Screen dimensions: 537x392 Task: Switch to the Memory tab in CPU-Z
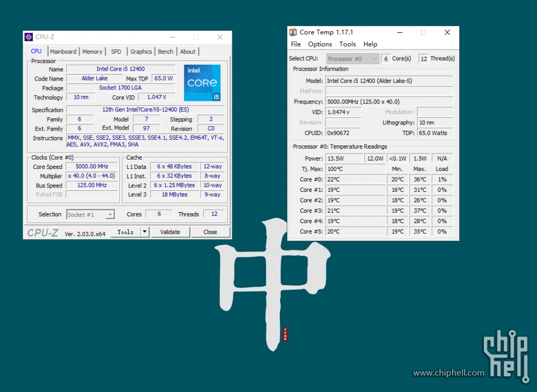coord(92,52)
